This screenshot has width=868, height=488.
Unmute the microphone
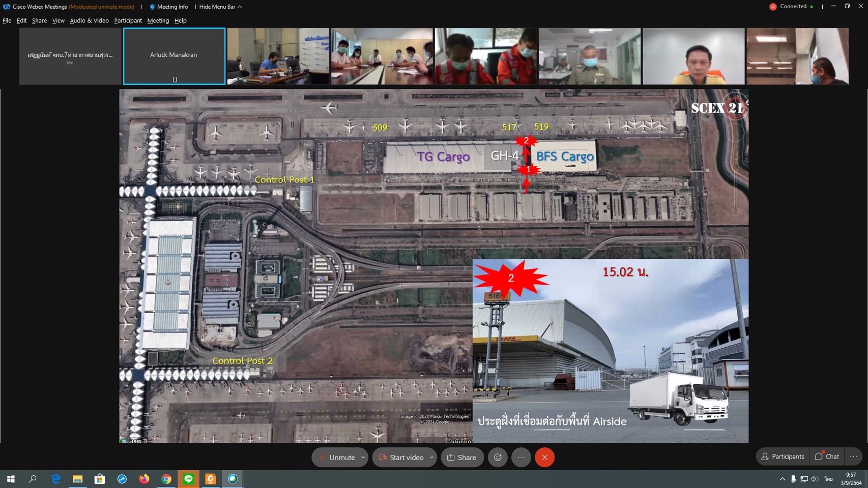(x=336, y=457)
